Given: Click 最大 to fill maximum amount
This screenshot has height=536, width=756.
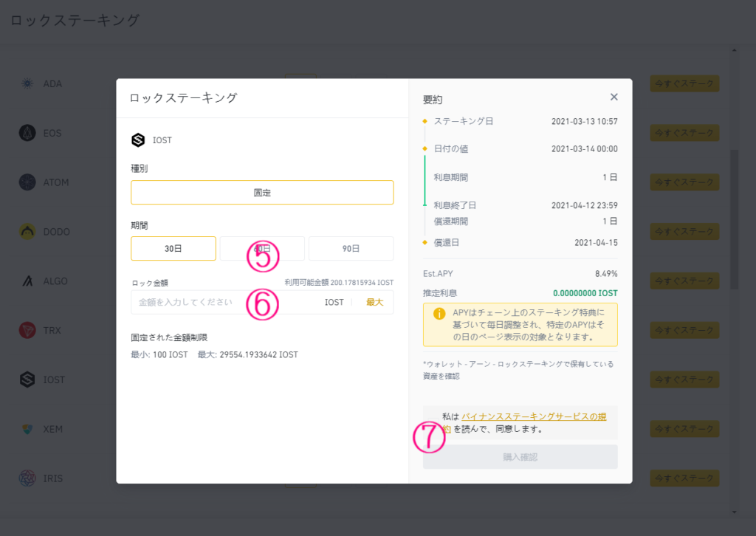Looking at the screenshot, I should click(374, 302).
